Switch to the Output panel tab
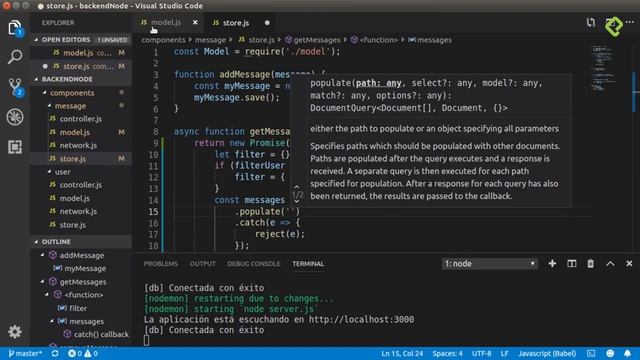 pos(202,264)
